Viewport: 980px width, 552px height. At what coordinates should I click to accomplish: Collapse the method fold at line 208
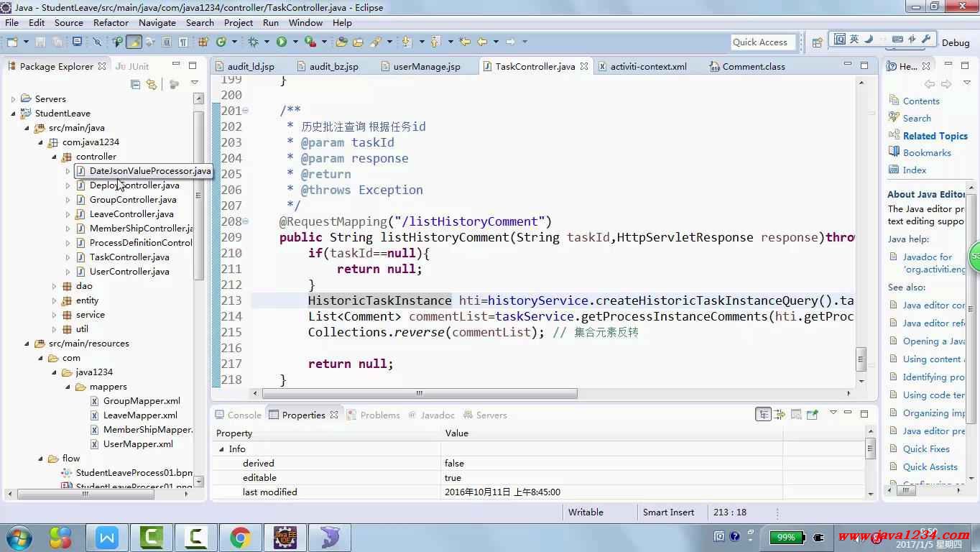[x=245, y=221]
